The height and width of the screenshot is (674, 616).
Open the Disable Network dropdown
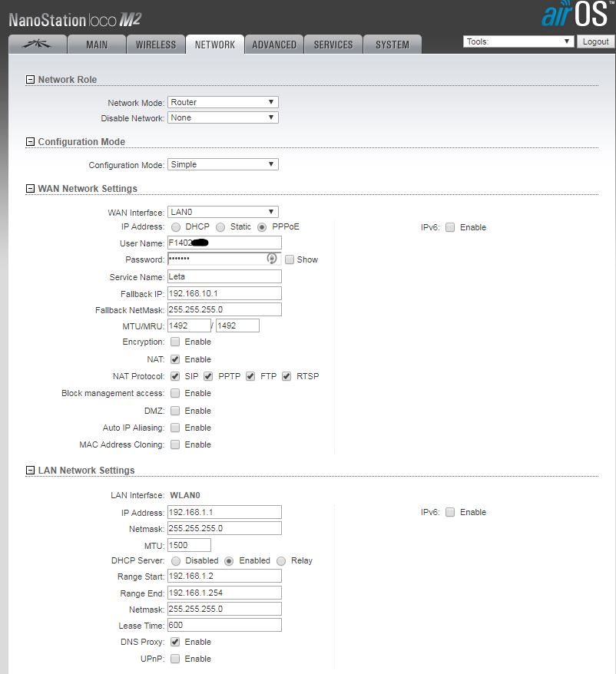pos(223,117)
